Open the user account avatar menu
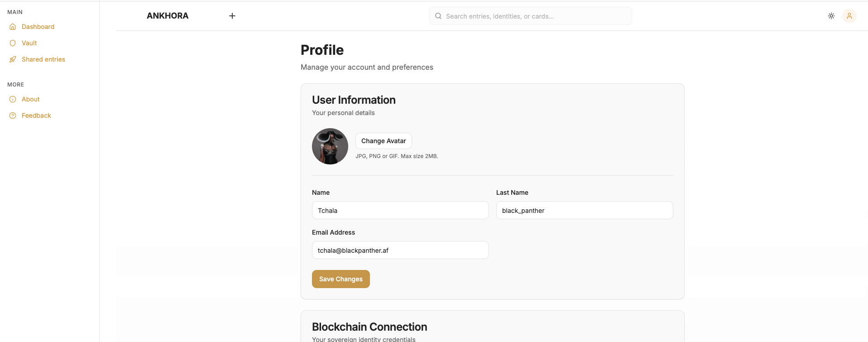The height and width of the screenshot is (342, 868). tap(849, 16)
